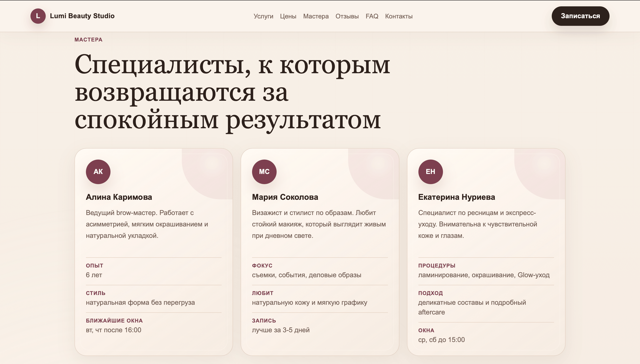Click натуральная форма без перегруза text
Viewport: 640px width, 364px height.
click(140, 302)
